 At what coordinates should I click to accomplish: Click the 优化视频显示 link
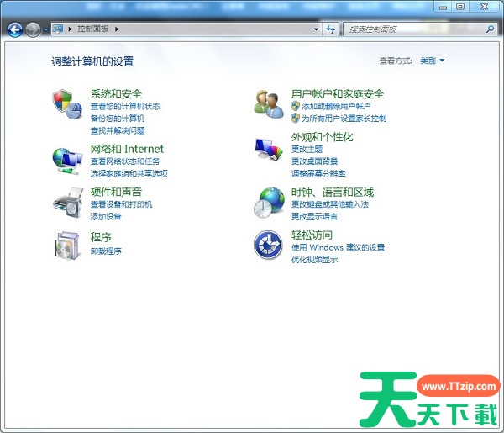pyautogui.click(x=314, y=260)
